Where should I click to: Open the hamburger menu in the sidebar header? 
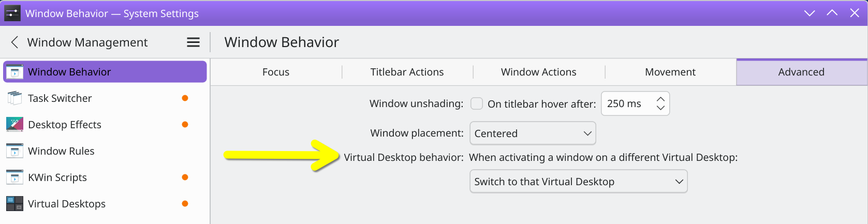(193, 42)
